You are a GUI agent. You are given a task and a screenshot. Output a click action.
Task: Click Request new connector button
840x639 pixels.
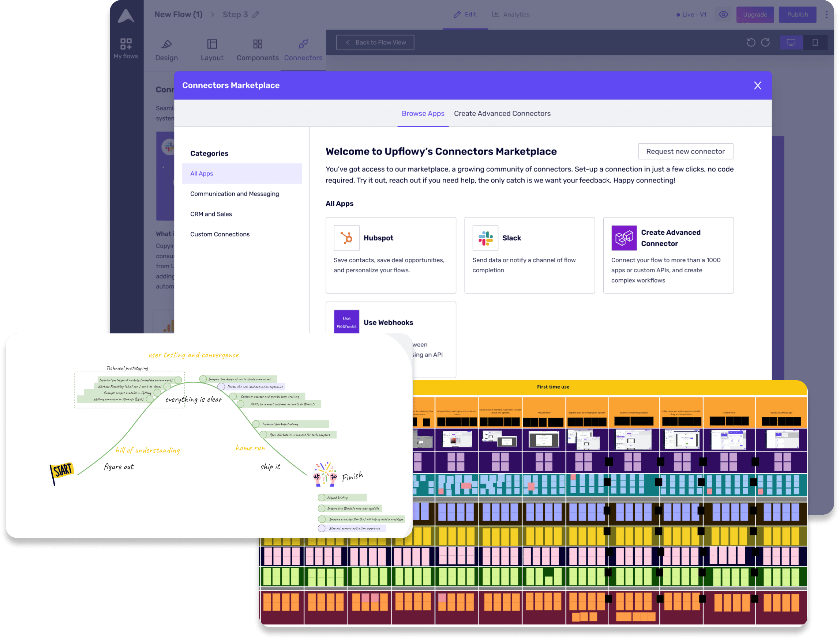(x=684, y=150)
